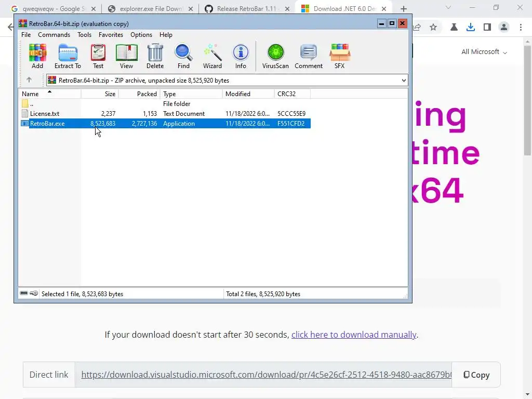Click CRC32 value F551CFD2

[x=291, y=124]
